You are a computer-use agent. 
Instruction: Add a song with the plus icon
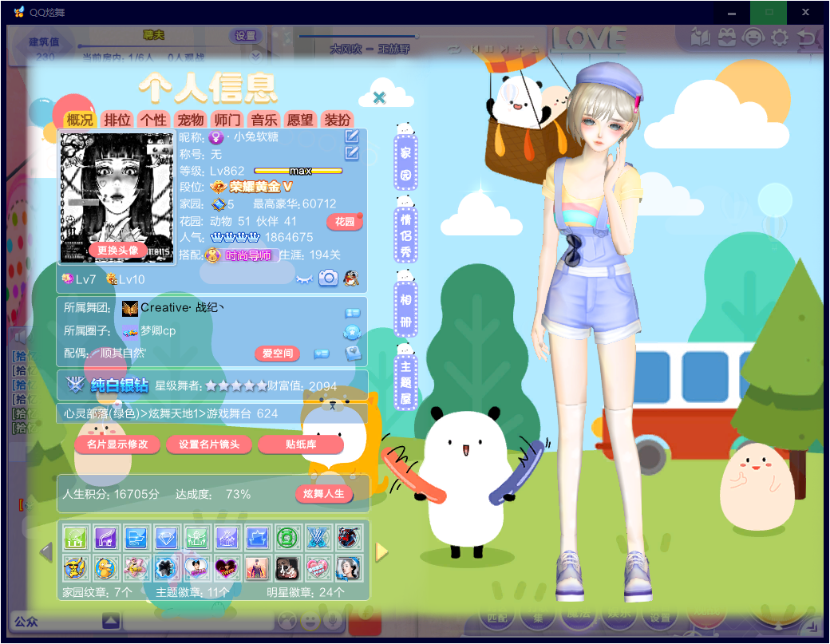(520, 49)
